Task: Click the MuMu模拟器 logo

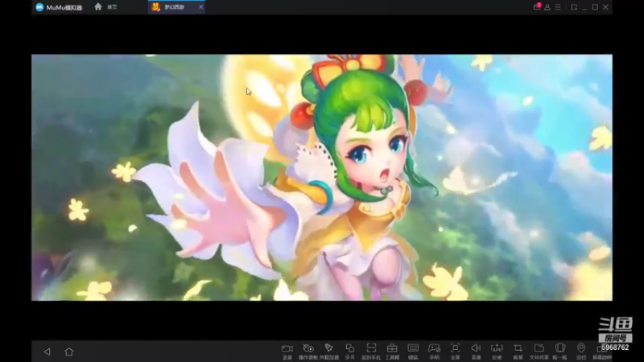Action: [x=59, y=7]
